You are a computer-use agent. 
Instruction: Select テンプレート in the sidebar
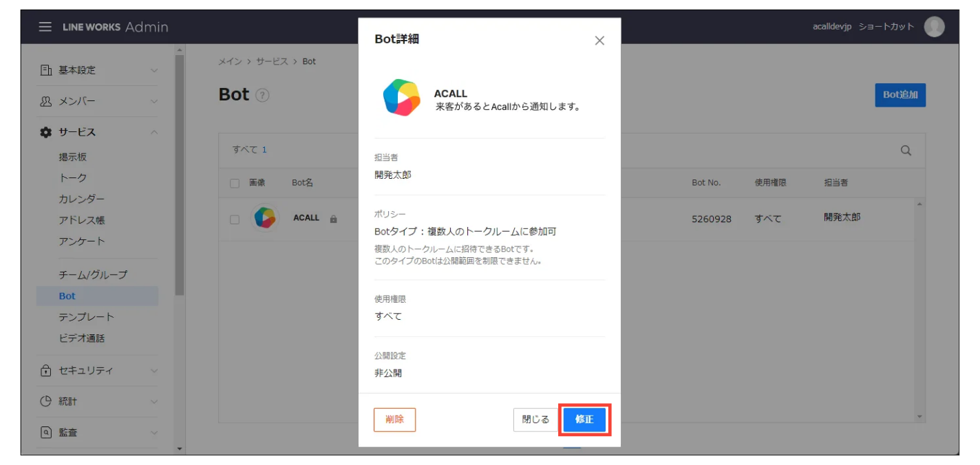point(86,317)
